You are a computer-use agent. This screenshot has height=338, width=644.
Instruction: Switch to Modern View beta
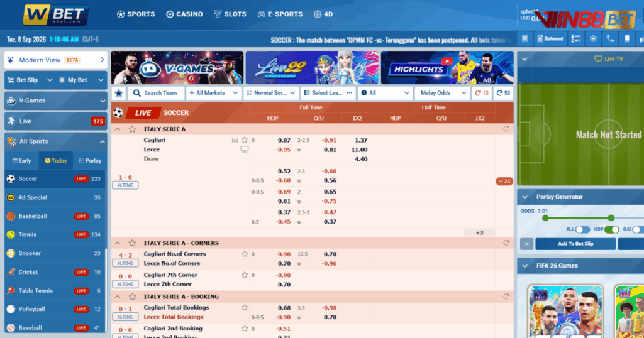56,60
